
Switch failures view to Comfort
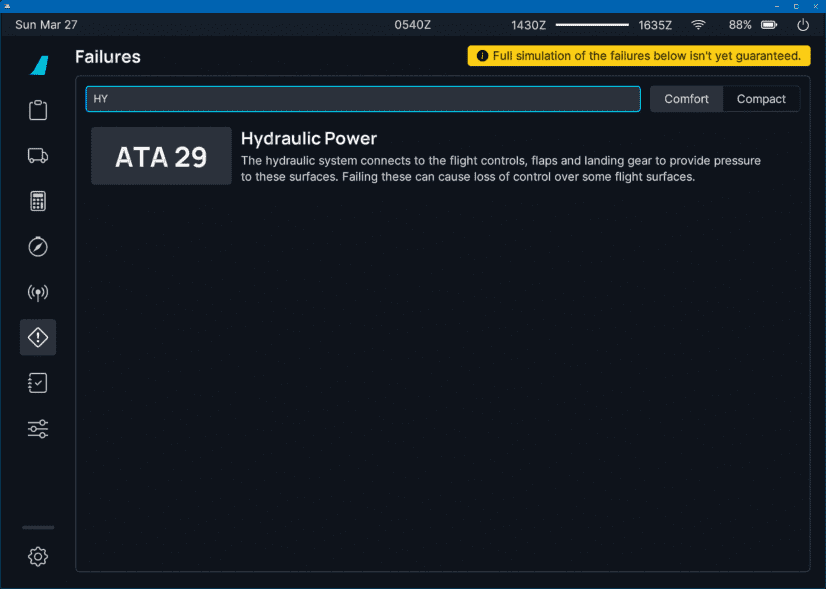[686, 99]
